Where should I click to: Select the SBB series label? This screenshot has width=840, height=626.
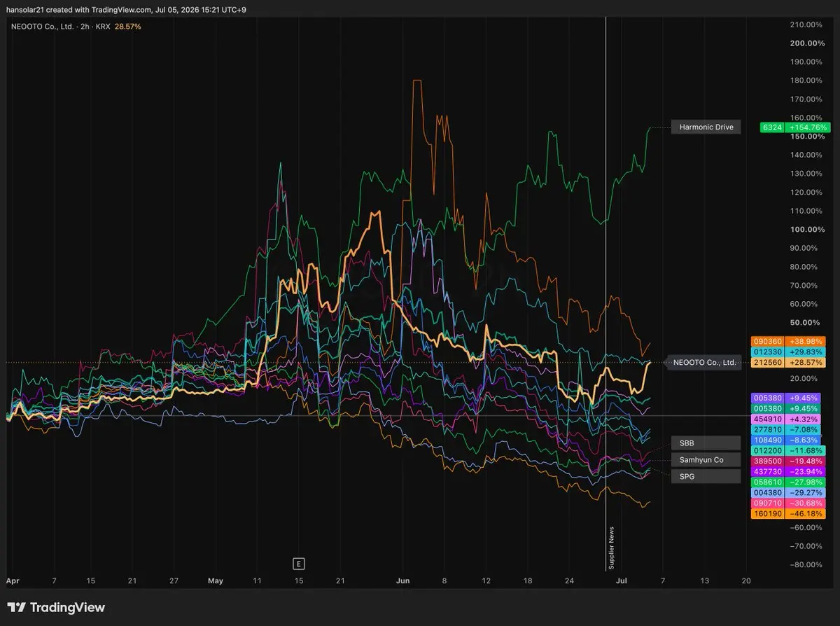pyautogui.click(x=705, y=443)
